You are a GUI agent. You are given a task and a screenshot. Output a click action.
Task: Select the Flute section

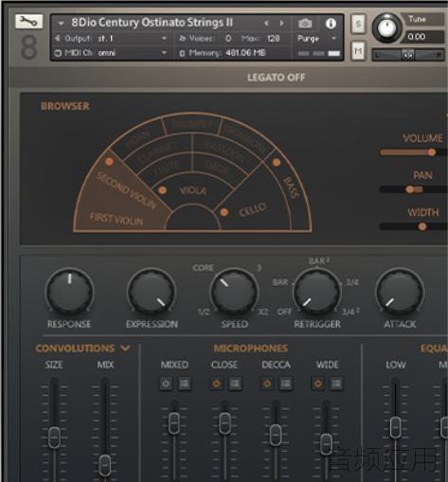(167, 168)
